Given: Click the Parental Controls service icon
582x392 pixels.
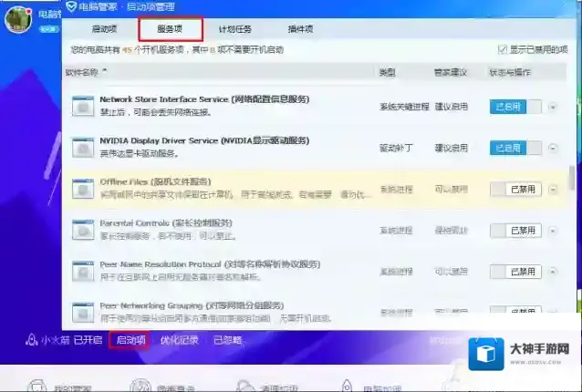Looking at the screenshot, I should (x=83, y=230).
